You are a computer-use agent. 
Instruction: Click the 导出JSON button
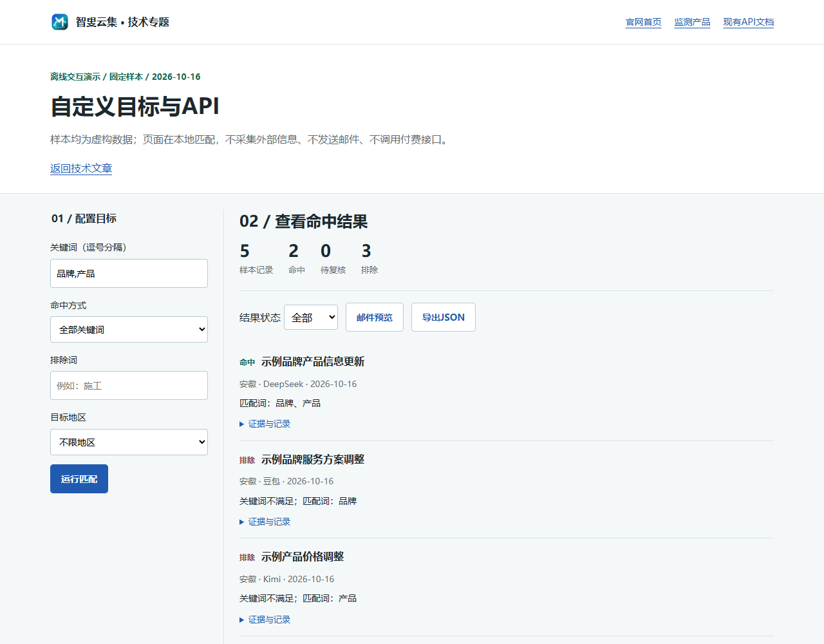[x=444, y=317]
